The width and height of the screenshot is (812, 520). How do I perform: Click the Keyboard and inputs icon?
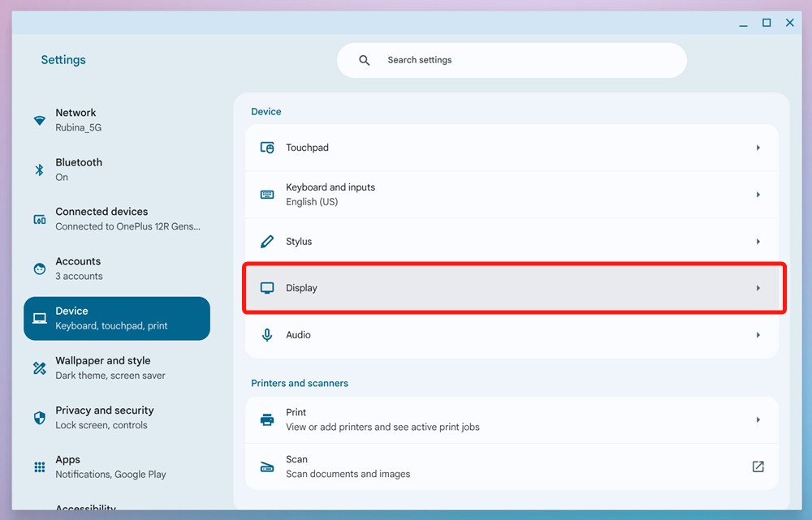pyautogui.click(x=267, y=195)
